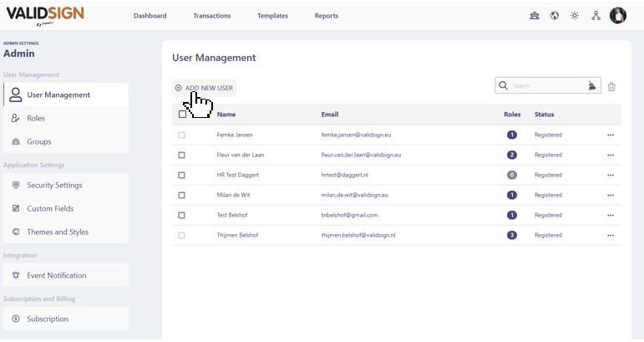
Task: Open three-dot menu for Femke Jansen
Action: pyautogui.click(x=611, y=135)
